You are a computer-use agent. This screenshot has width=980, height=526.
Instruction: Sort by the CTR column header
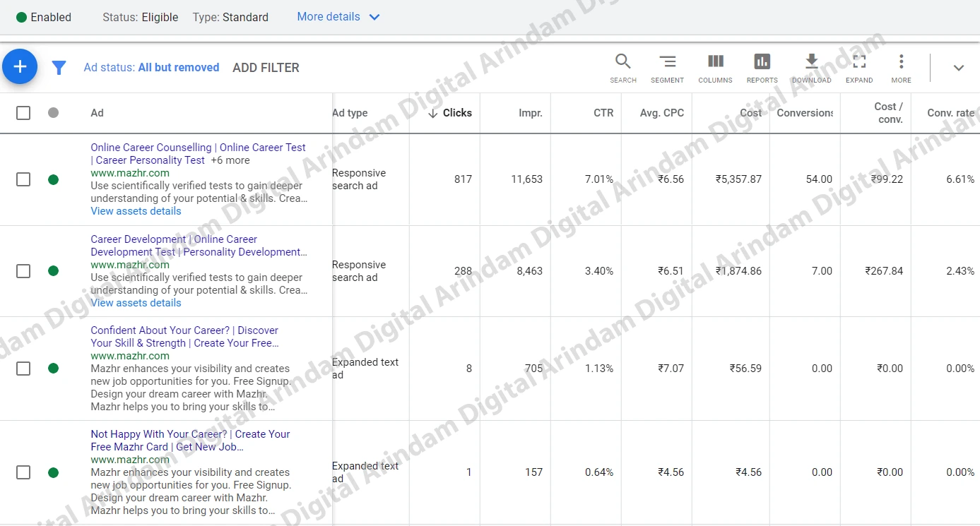point(603,113)
